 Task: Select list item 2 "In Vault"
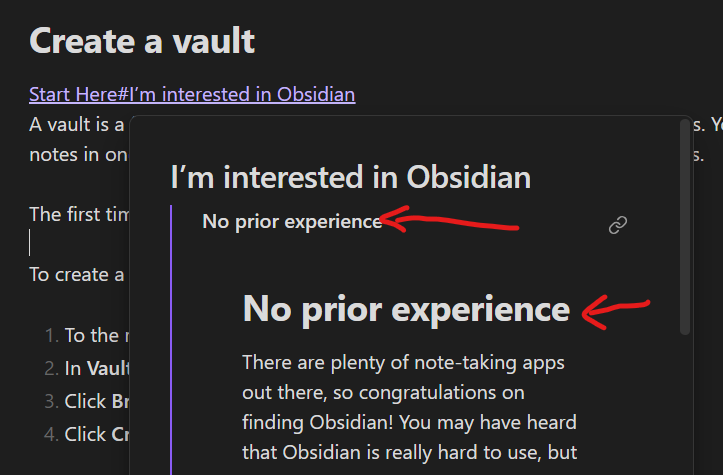87,368
